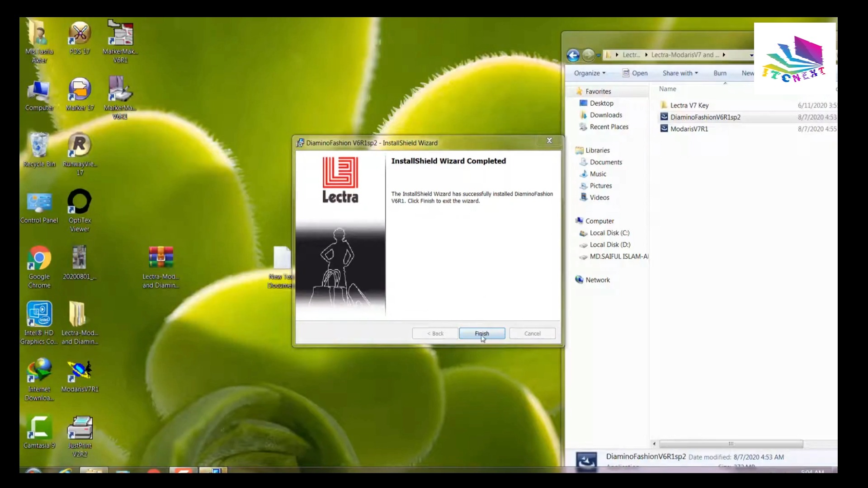Open the recent pages dropdown beside forward button
This screenshot has height=488, width=868.
tap(598, 56)
